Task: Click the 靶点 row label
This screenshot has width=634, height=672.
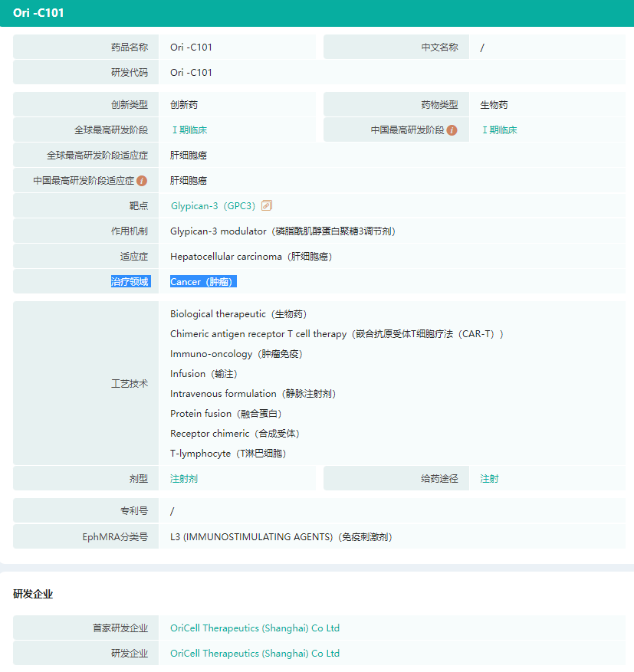Action: pyautogui.click(x=139, y=205)
